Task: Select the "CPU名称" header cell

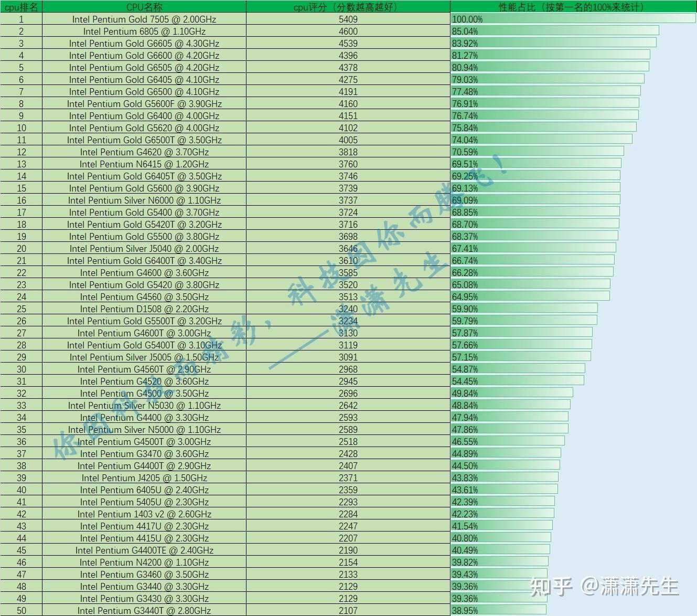Action: point(144,7)
